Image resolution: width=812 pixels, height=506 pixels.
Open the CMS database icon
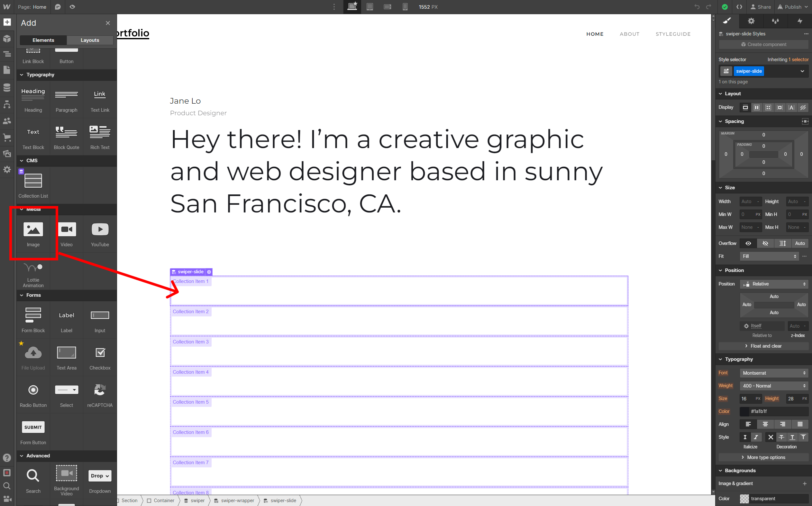[x=7, y=88]
